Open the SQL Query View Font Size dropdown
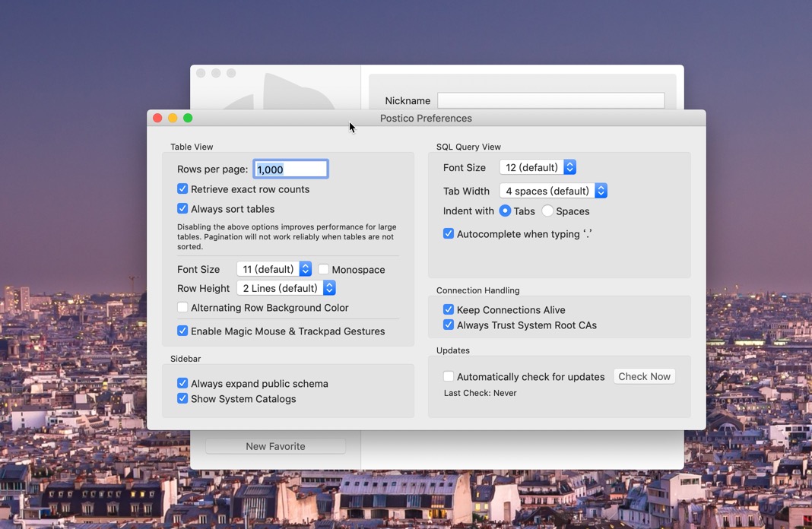812x529 pixels. click(x=538, y=167)
